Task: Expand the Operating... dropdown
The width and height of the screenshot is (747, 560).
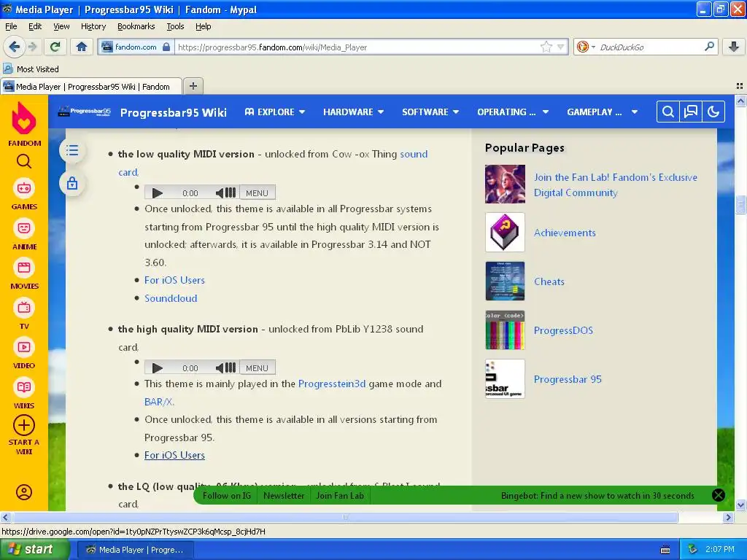Action: [x=513, y=112]
